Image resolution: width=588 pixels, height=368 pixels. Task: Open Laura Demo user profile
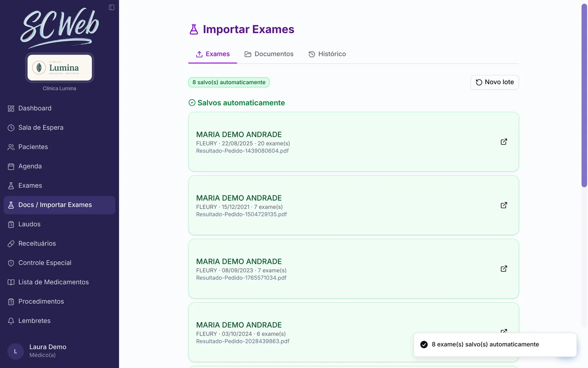(60, 351)
